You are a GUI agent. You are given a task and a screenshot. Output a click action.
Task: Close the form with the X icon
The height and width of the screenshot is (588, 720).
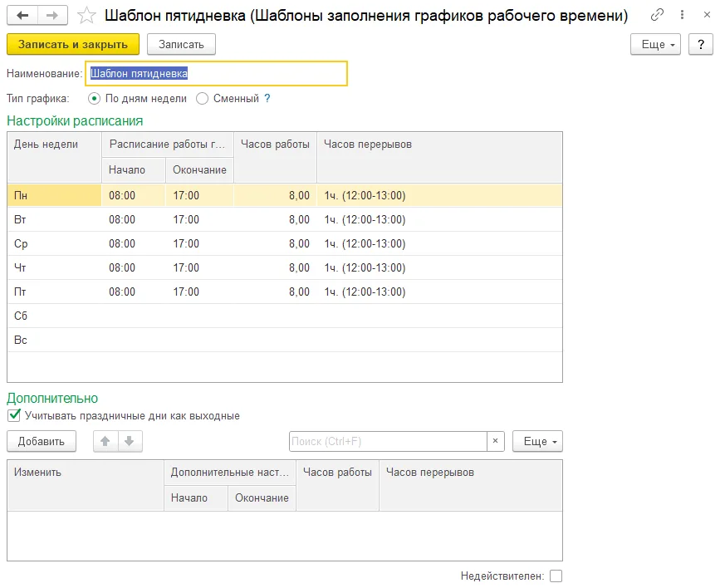(x=708, y=15)
